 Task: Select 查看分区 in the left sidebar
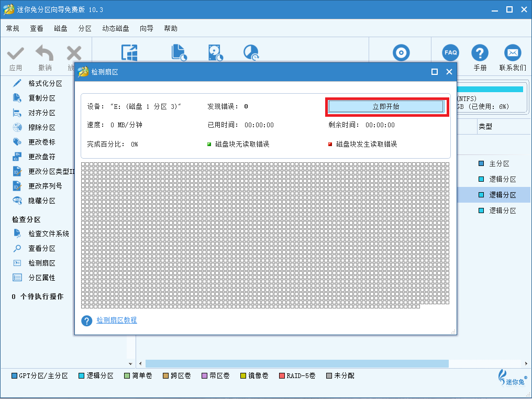[34, 248]
